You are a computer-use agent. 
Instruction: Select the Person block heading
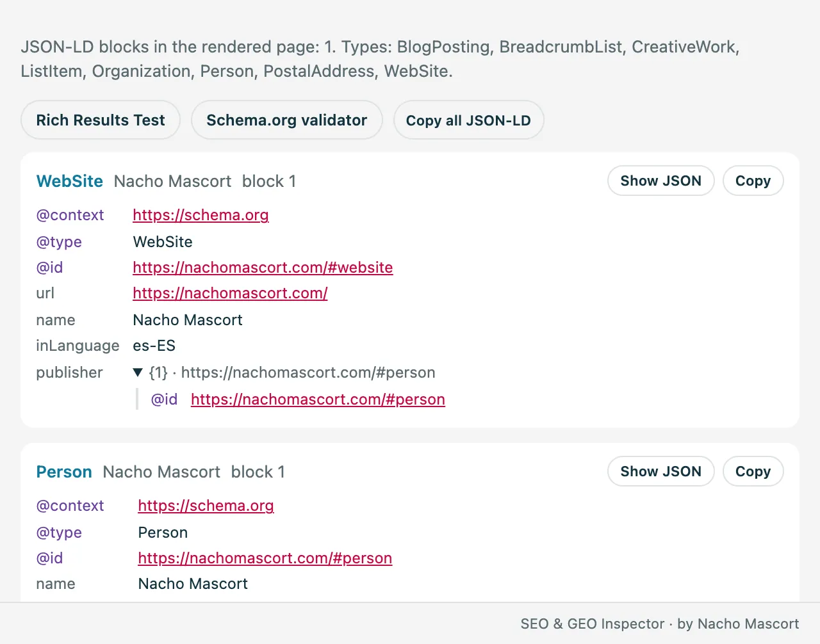64,472
